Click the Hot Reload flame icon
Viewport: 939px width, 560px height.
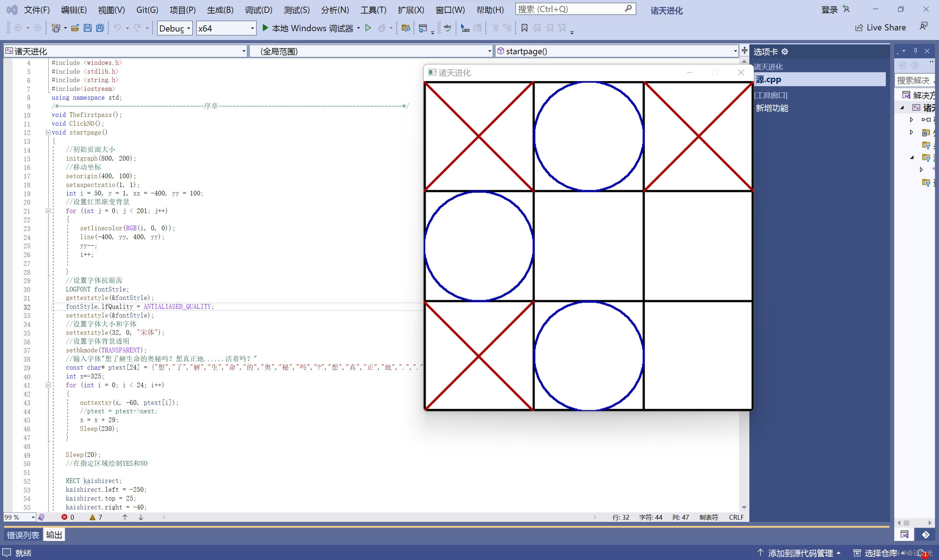click(381, 28)
